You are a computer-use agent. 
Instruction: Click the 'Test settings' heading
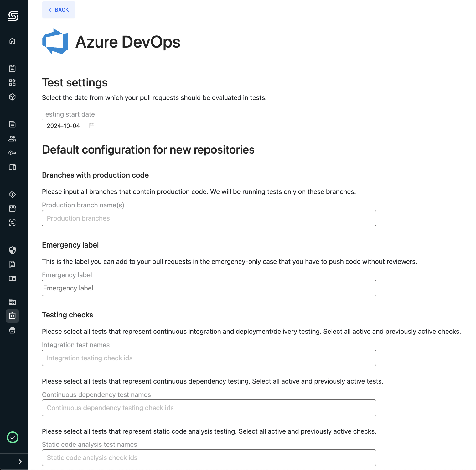pos(75,83)
